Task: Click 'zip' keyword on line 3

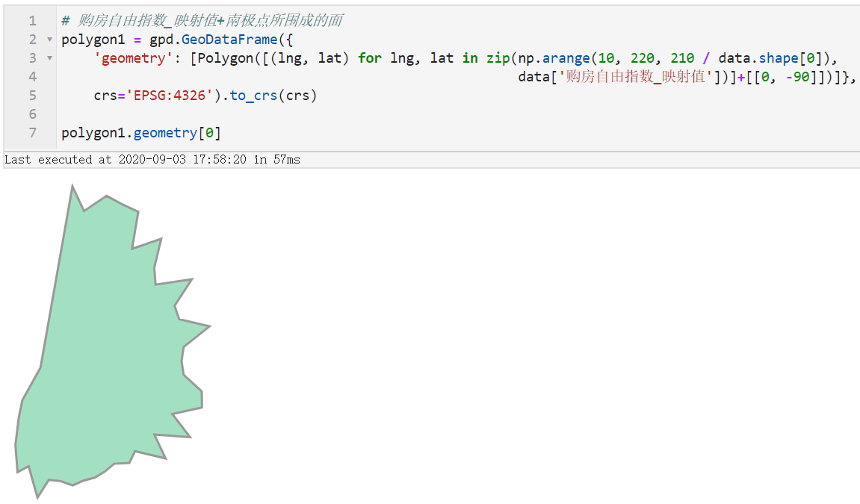Action: click(498, 58)
